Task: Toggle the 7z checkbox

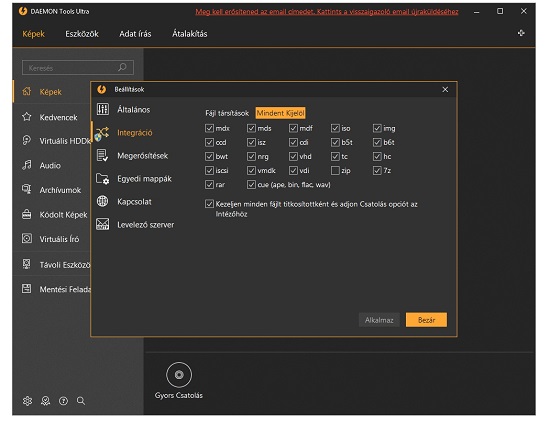Action: [x=377, y=170]
